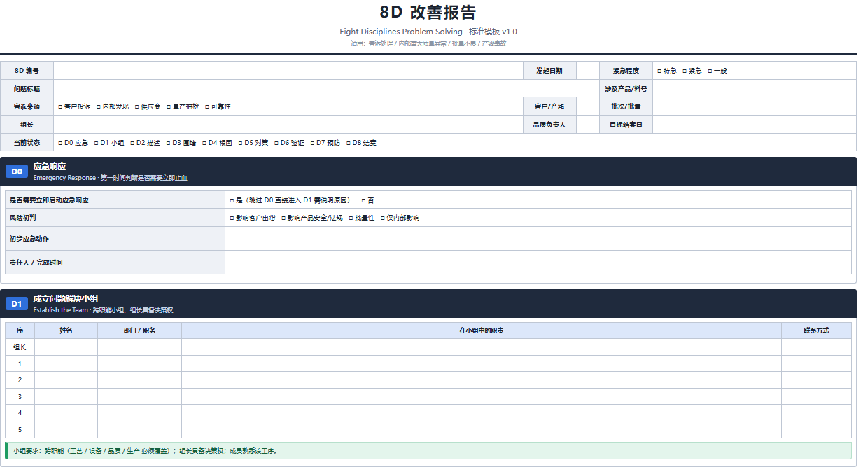
Task: Click the 涉及产品/料号 input field
Action: click(754, 89)
